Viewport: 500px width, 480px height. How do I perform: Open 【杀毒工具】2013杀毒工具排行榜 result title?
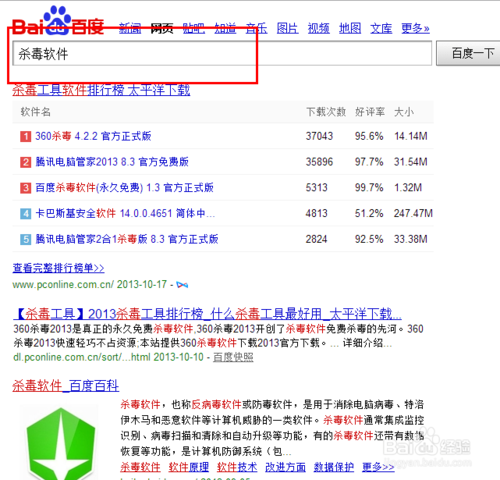(x=207, y=314)
